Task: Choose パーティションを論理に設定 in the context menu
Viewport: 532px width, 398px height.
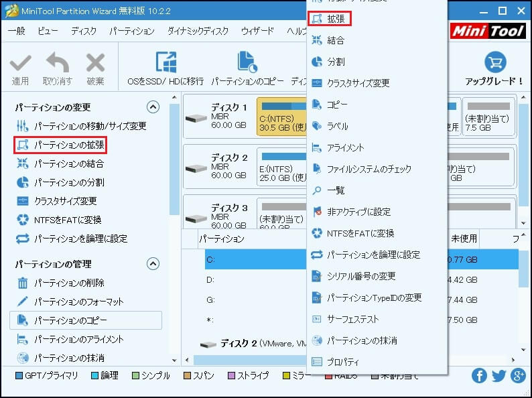Action: 377,255
